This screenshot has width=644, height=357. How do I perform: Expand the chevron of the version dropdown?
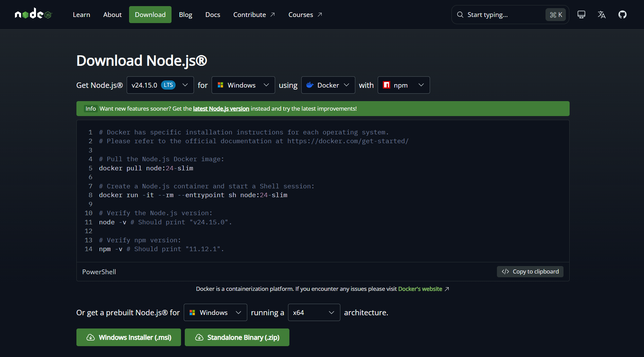coord(185,85)
